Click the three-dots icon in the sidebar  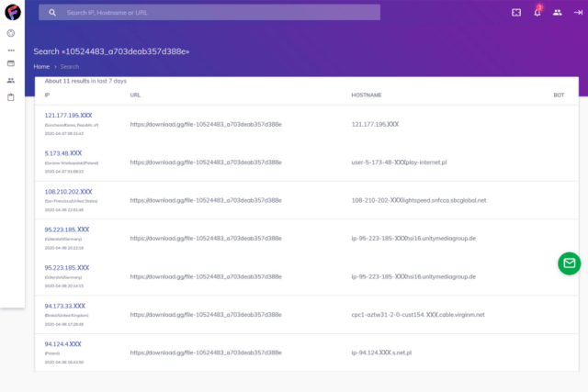point(11,50)
